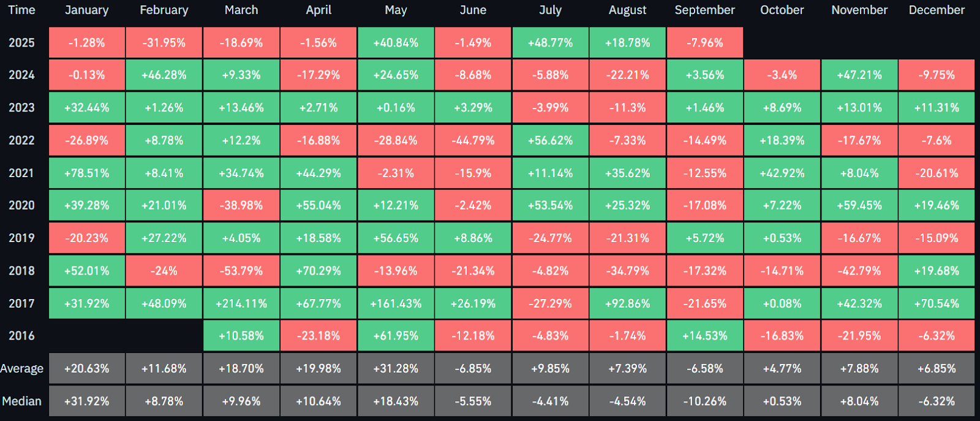980x421 pixels.
Task: Click the December column header
Action: [x=937, y=10]
